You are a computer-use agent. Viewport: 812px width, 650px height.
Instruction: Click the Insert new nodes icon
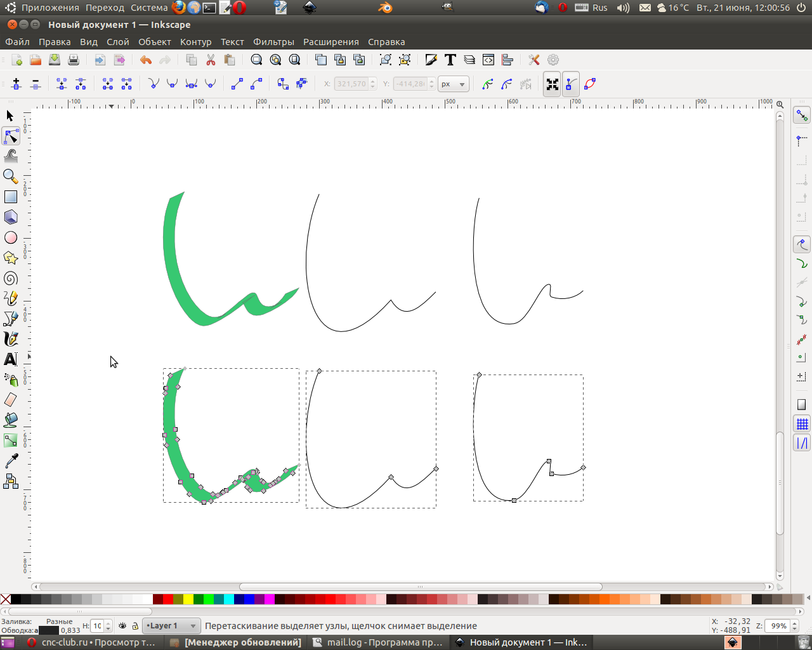[16, 84]
